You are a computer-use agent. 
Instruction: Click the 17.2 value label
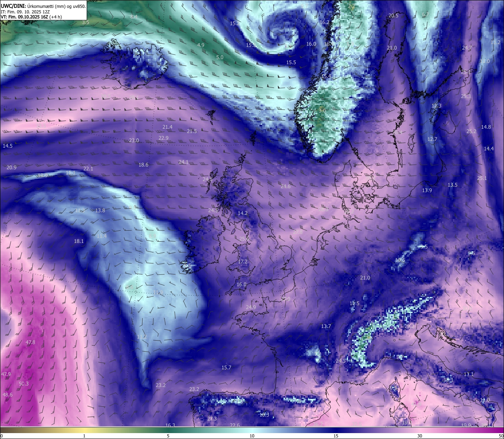click(243, 261)
